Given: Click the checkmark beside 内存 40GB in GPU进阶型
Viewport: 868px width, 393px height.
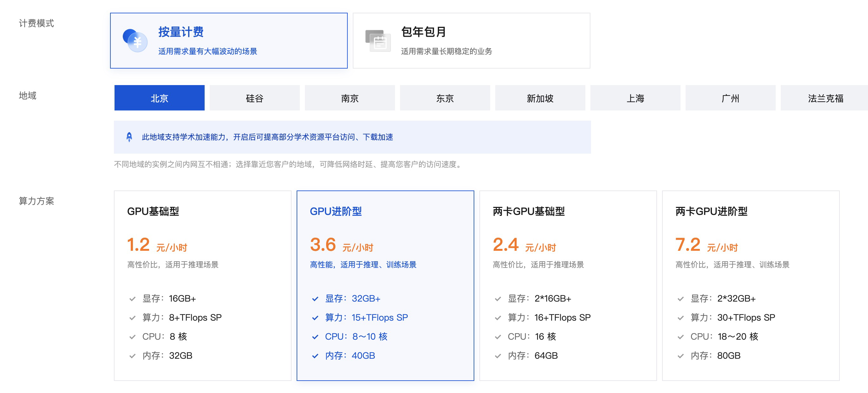Looking at the screenshot, I should tap(315, 356).
